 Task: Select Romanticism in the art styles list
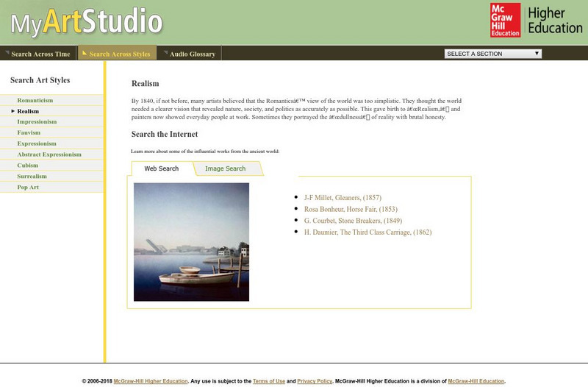[x=35, y=100]
